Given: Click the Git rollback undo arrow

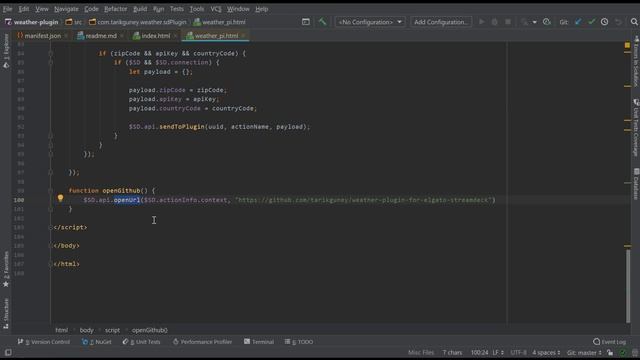Looking at the screenshot, I should [618, 22].
